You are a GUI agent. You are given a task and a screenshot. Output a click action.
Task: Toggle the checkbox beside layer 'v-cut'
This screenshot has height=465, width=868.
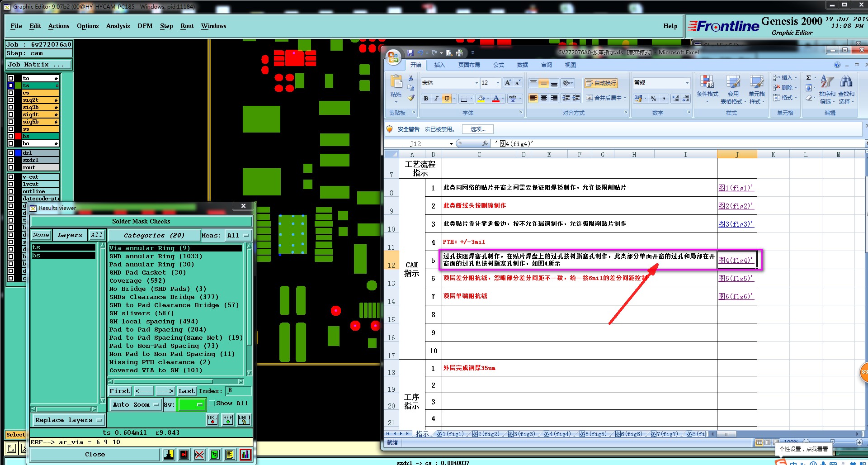tap(11, 177)
